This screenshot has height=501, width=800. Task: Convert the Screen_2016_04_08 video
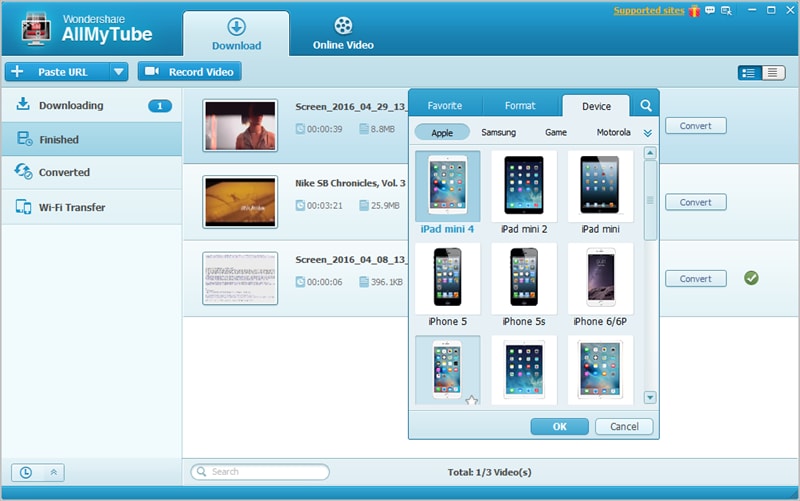[x=695, y=279]
